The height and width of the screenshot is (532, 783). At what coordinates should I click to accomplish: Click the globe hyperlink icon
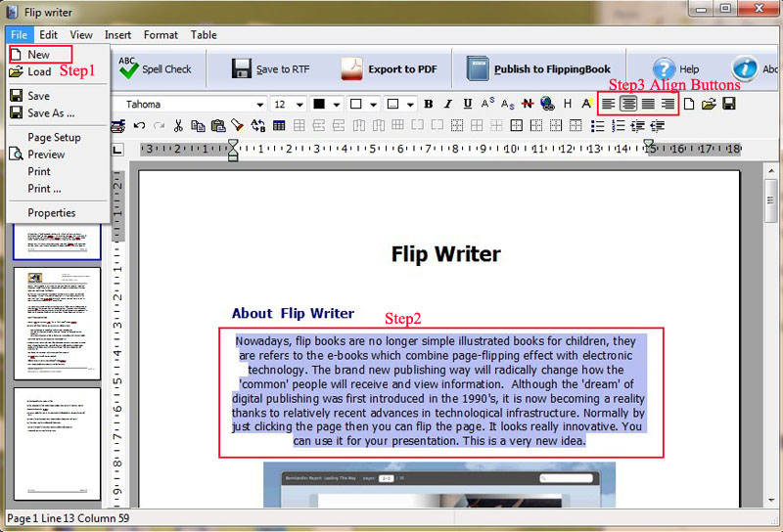pyautogui.click(x=547, y=104)
